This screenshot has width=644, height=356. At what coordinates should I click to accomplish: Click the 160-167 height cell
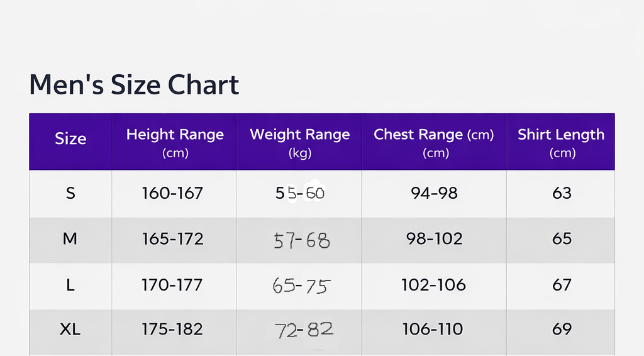pyautogui.click(x=172, y=193)
